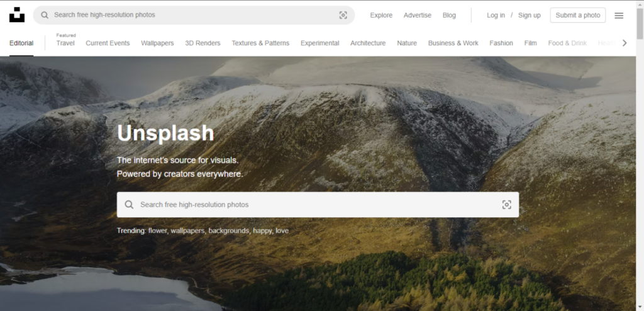Switch to Textures & Patterns topic
Screen dimensions: 644x311
click(260, 43)
